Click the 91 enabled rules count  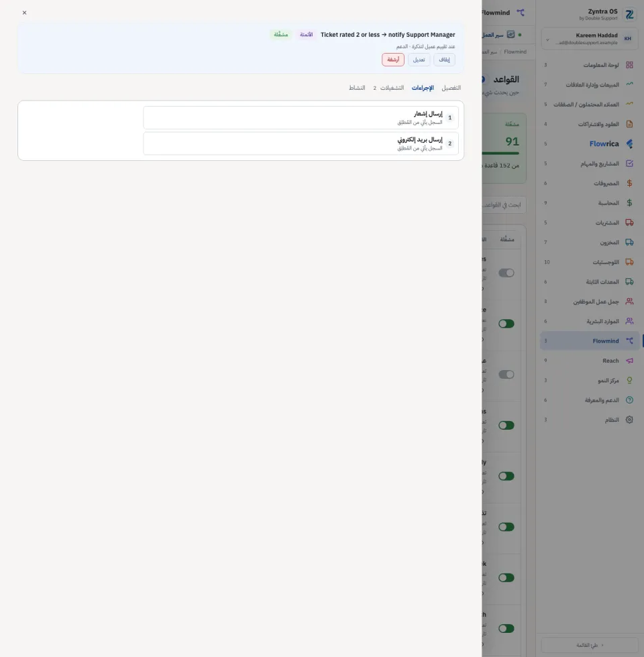point(512,141)
